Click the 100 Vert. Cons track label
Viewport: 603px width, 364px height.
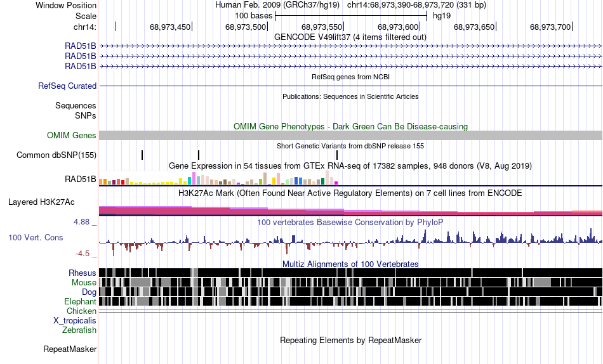click(36, 238)
